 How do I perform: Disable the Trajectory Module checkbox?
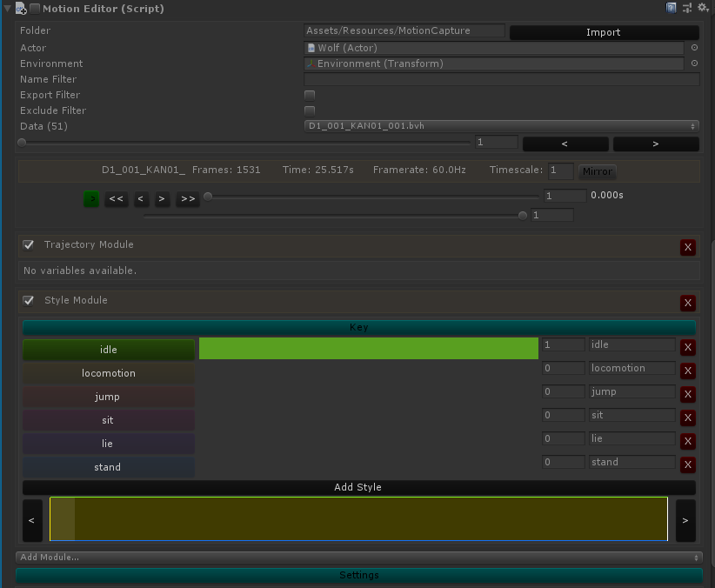tap(28, 244)
